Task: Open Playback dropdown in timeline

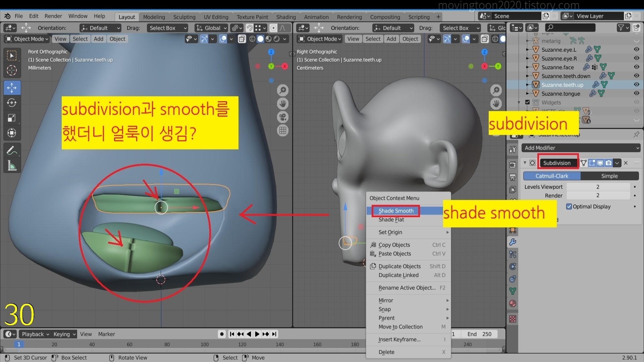Action: (35, 334)
